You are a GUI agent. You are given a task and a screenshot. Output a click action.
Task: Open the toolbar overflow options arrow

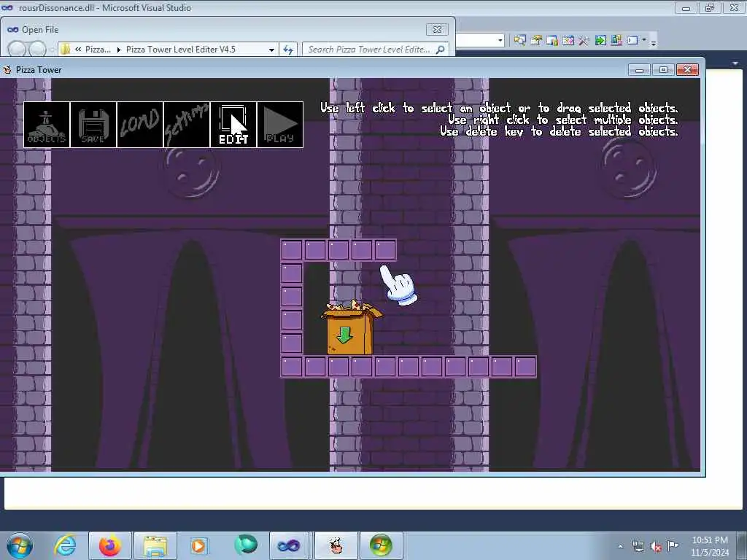coord(654,42)
